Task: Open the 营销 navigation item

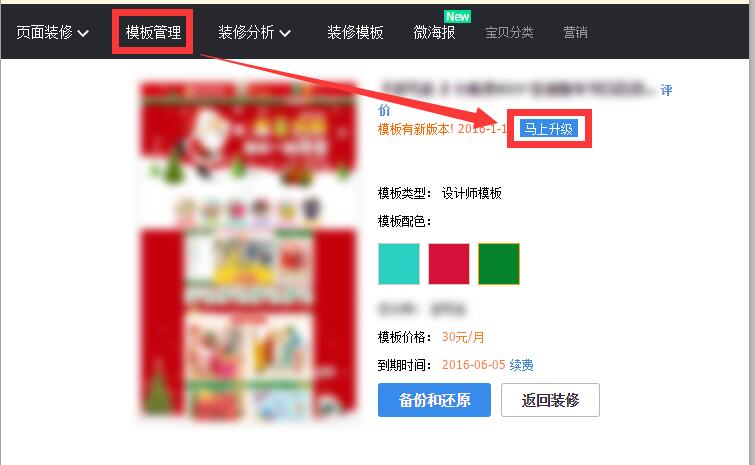Action: [575, 33]
